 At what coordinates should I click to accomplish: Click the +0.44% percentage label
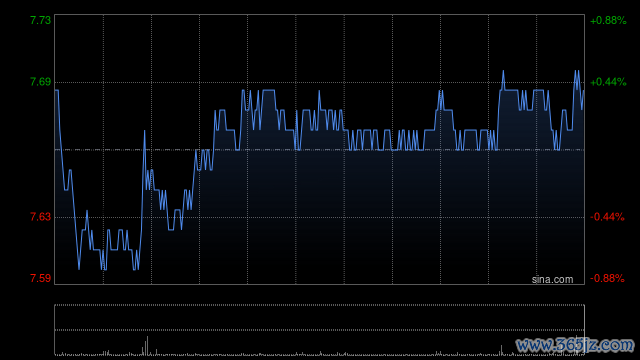click(608, 82)
